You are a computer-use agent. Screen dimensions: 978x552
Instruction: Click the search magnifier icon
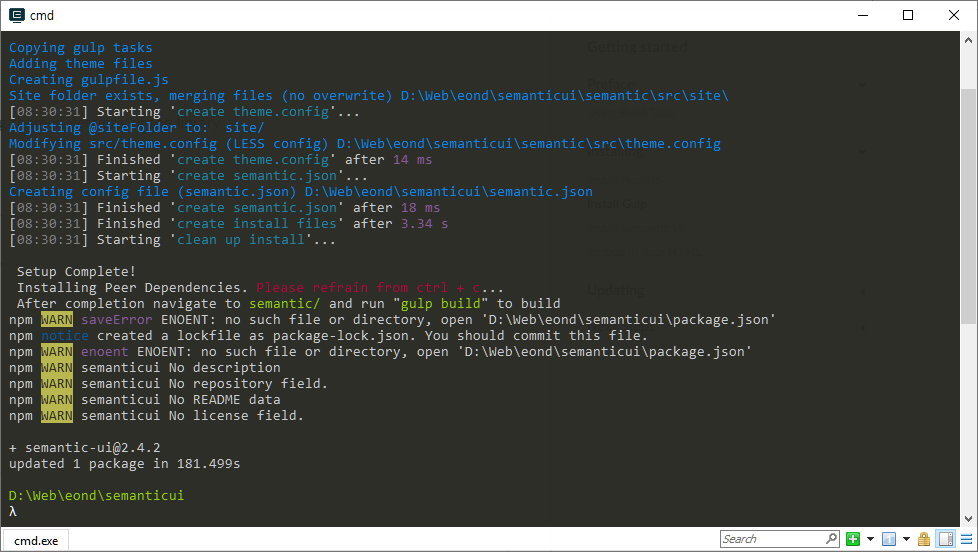point(831,538)
